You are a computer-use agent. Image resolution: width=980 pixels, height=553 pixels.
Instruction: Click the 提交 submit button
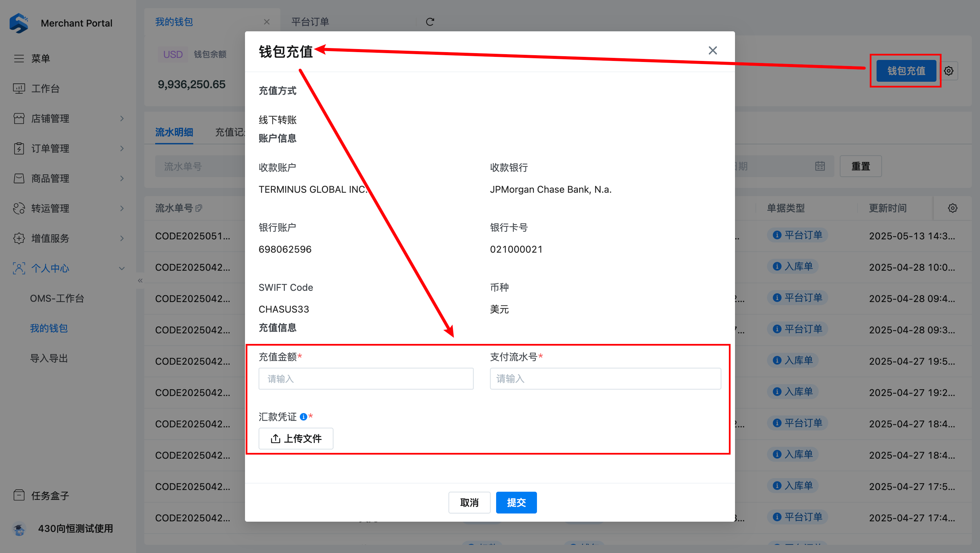tap(516, 502)
